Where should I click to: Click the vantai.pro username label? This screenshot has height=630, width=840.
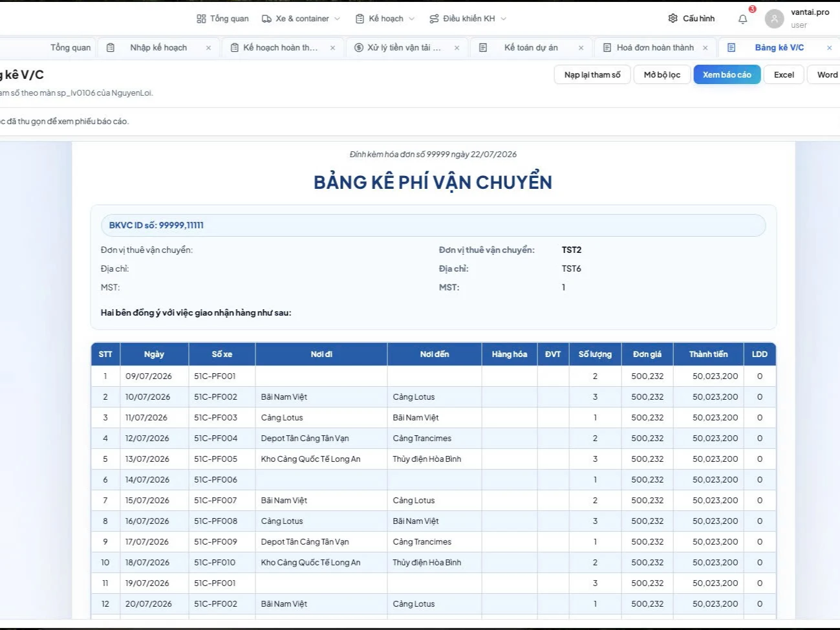810,12
